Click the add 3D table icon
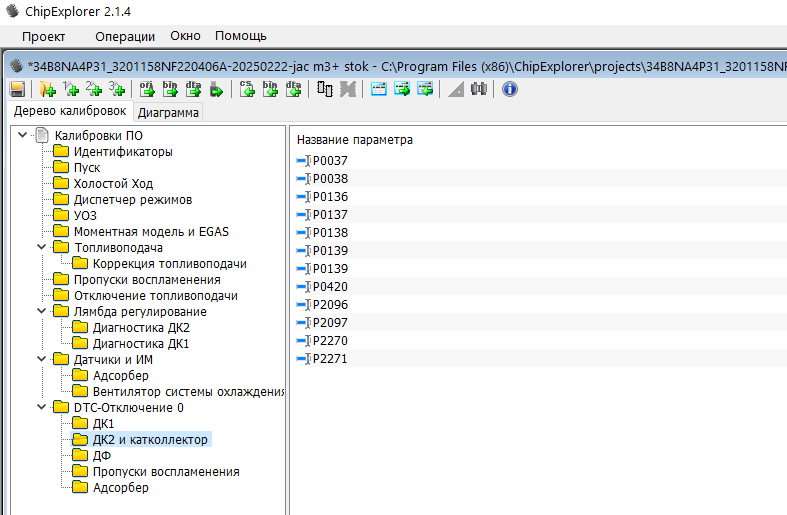787x515 pixels. coord(117,89)
